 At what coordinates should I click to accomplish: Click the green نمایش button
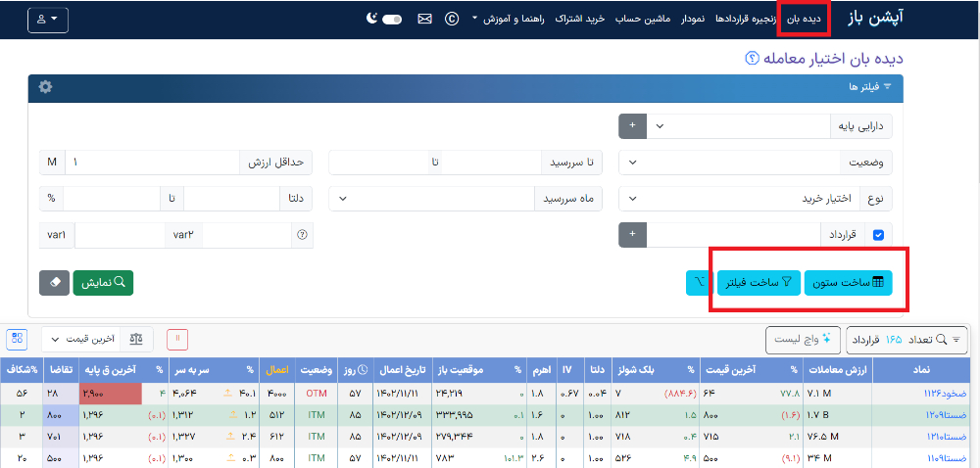pos(103,283)
